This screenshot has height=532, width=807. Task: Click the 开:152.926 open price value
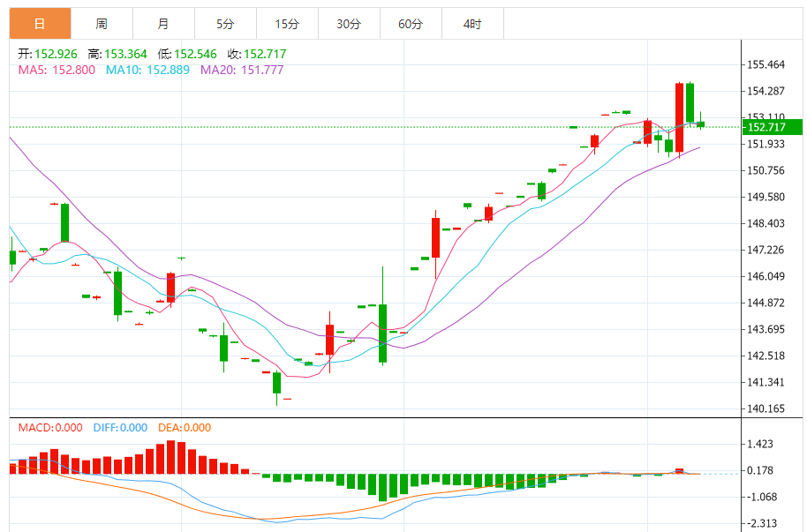pyautogui.click(x=48, y=54)
